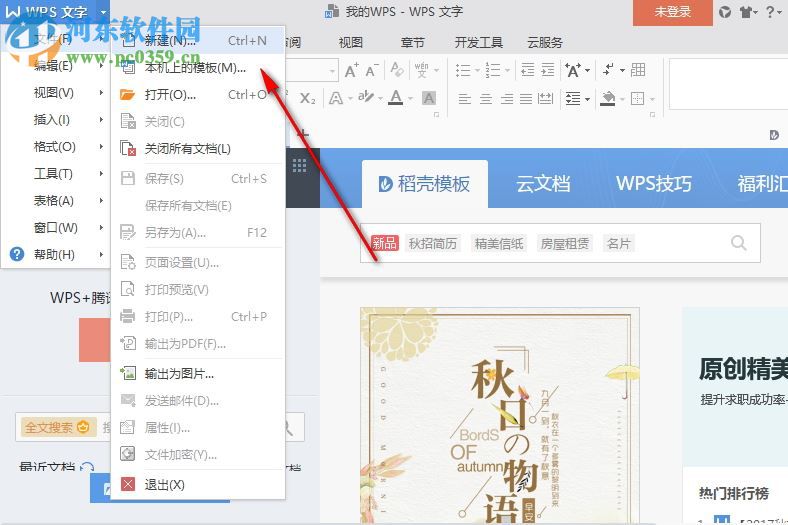
Task: Click the center align icon
Action: [x=485, y=98]
